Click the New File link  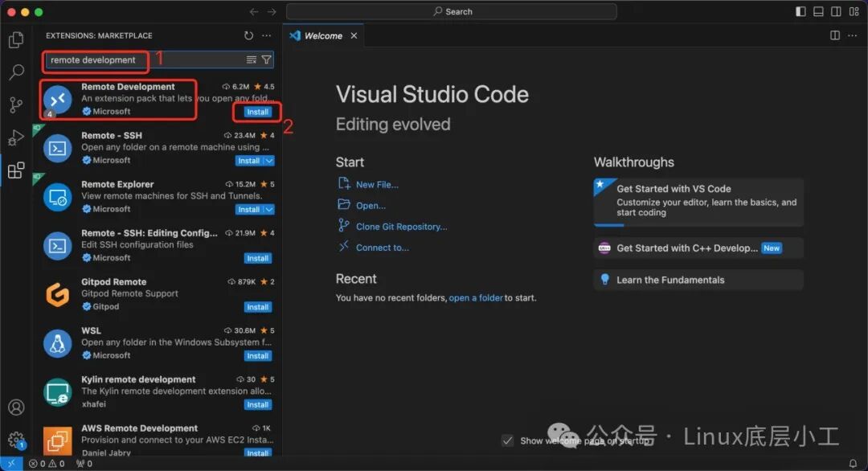(376, 184)
